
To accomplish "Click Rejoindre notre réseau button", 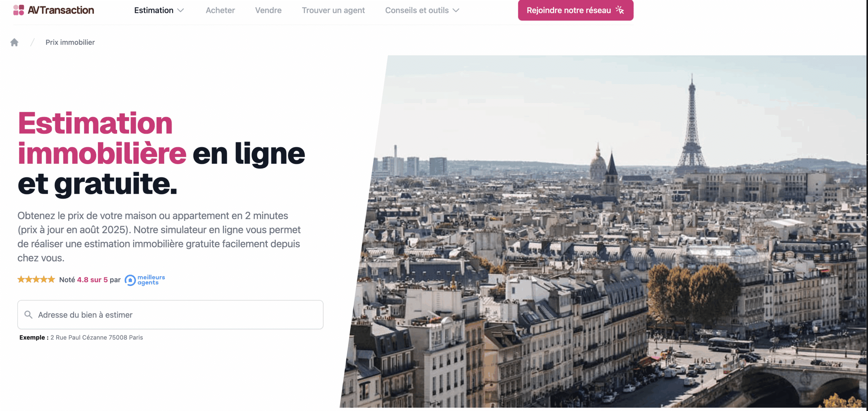I will coord(576,10).
